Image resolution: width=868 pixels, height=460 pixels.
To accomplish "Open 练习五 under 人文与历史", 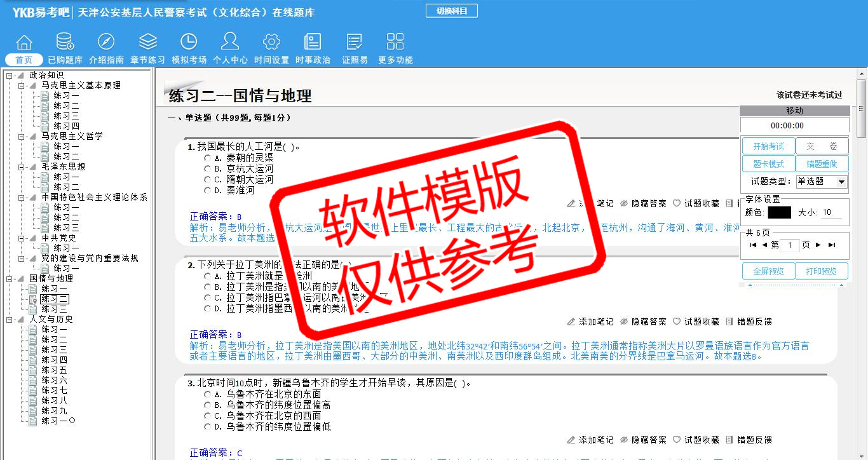I will 55,370.
